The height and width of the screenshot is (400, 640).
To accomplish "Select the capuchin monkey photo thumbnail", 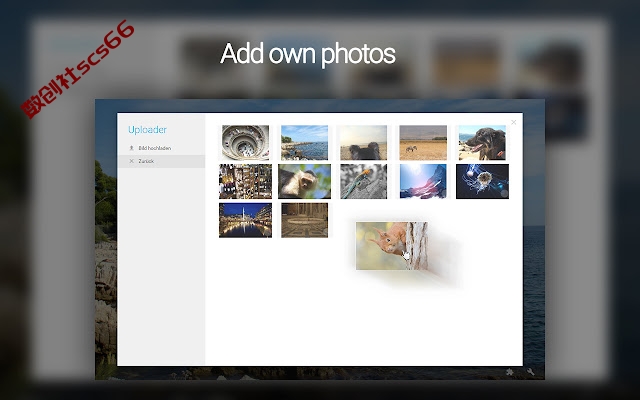I will [x=304, y=181].
